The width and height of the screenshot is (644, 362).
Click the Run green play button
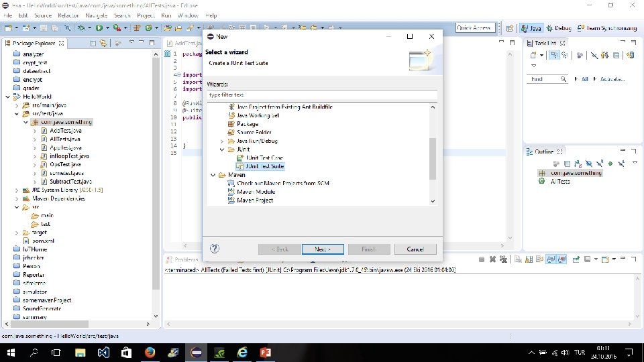[x=99, y=28]
